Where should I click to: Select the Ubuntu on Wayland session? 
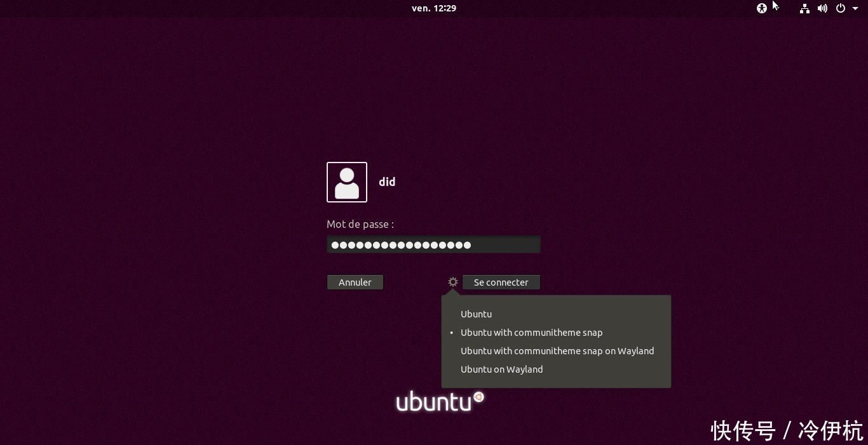501,369
